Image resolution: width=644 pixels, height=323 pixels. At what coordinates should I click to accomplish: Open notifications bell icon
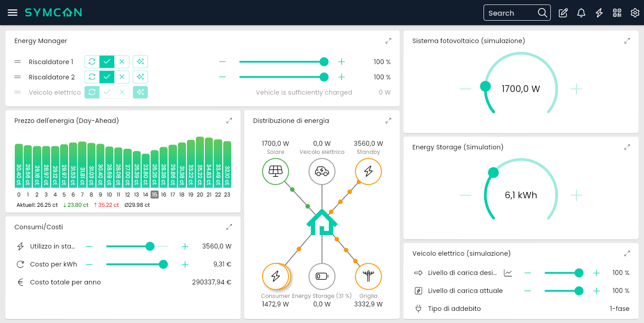tap(581, 13)
